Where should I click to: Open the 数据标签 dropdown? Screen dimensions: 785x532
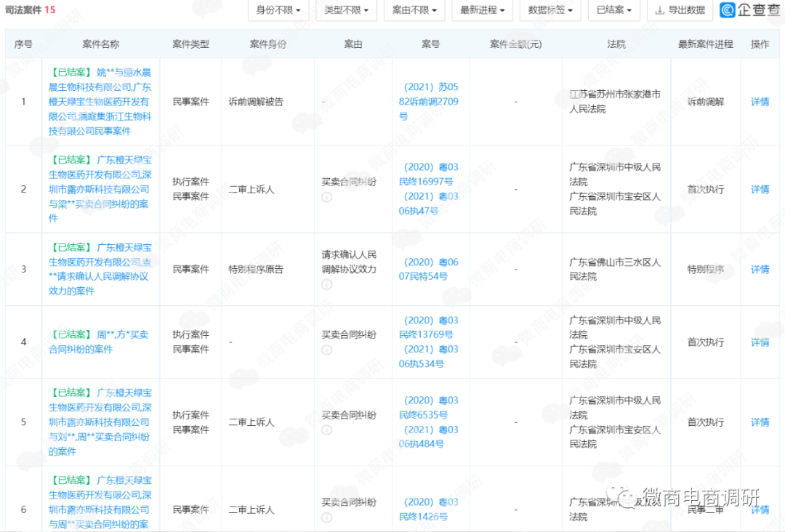click(550, 11)
